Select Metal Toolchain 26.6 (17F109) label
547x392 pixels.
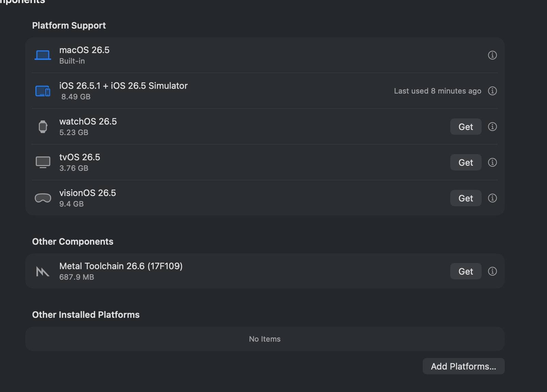pyautogui.click(x=121, y=266)
